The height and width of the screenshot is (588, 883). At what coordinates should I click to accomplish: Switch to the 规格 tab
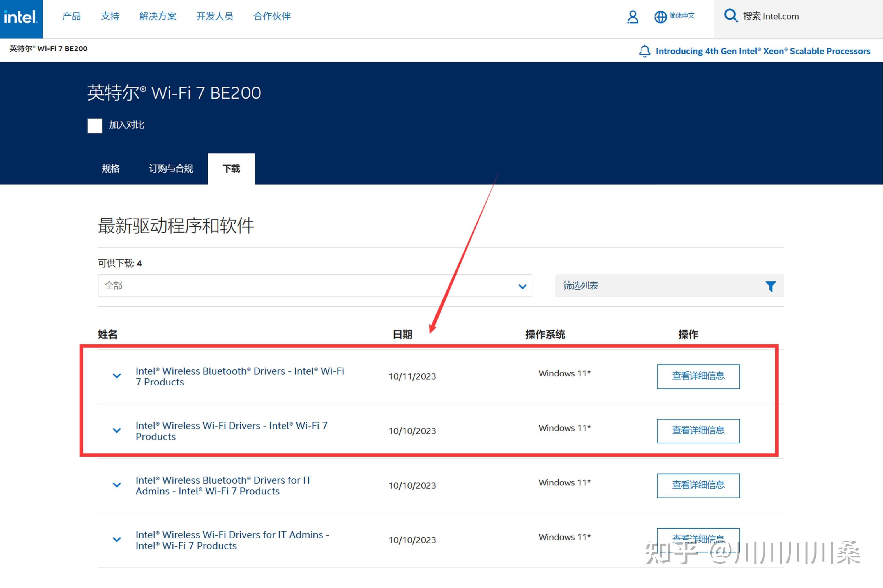[111, 169]
